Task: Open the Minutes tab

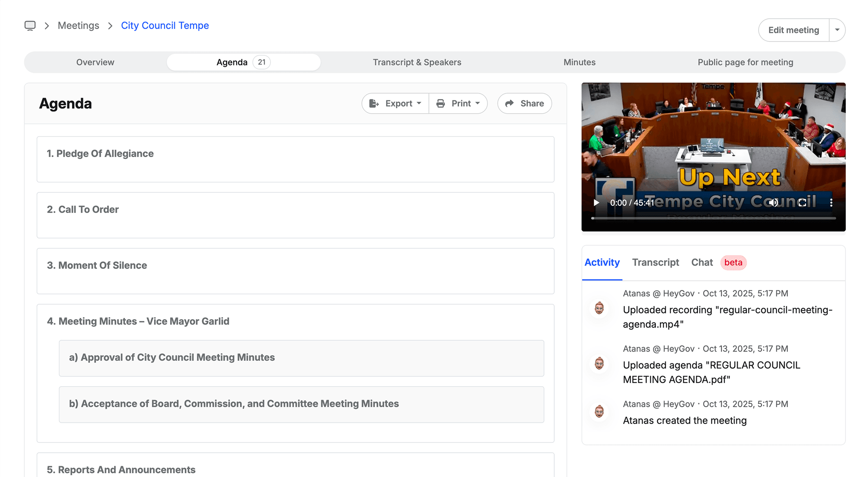Action: coord(579,62)
